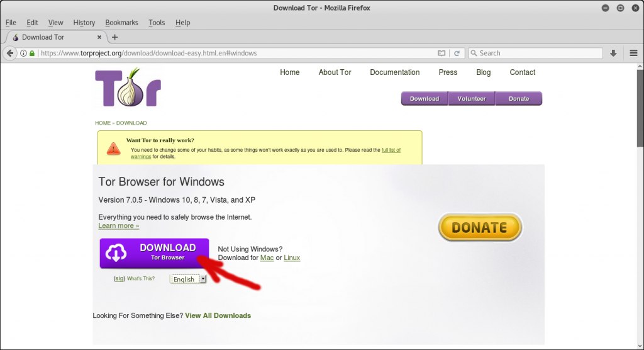Open View All Downloads link
This screenshot has height=350, width=644.
218,315
